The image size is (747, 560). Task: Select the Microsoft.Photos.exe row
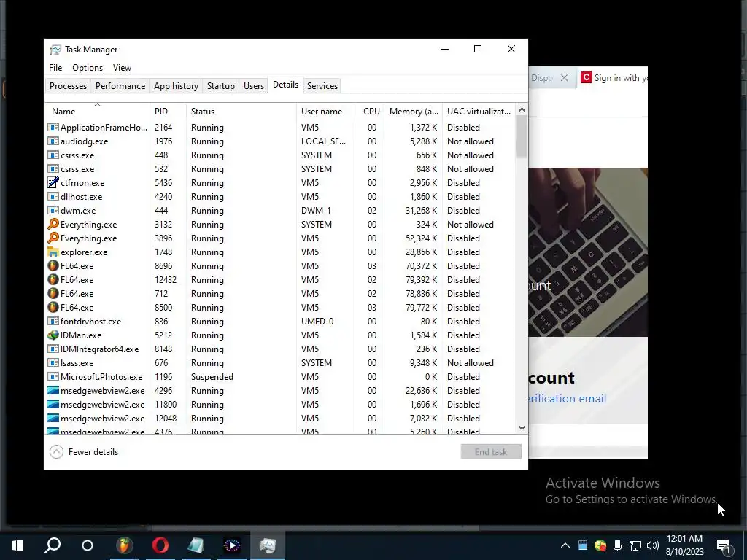[x=281, y=377]
